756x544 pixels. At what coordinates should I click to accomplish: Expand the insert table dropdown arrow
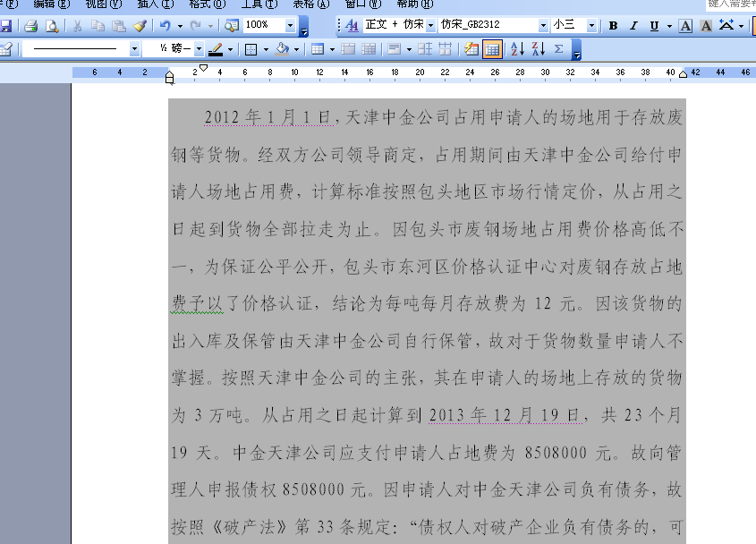point(332,50)
